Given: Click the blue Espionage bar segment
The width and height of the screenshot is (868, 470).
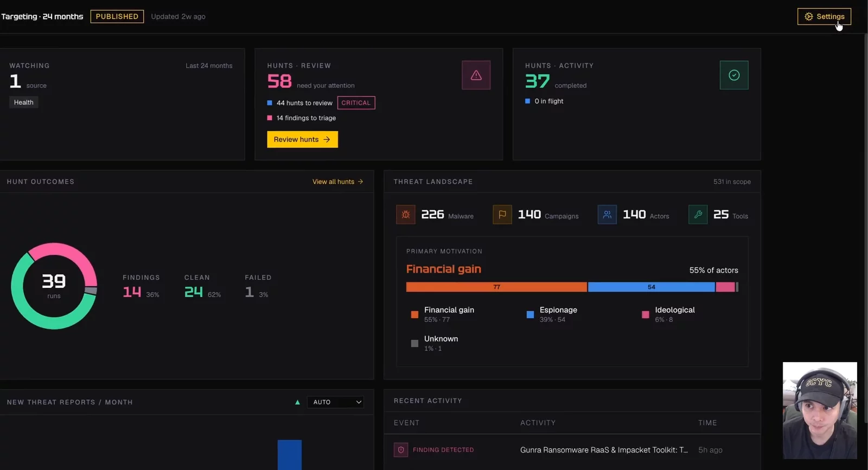Looking at the screenshot, I should 651,287.
